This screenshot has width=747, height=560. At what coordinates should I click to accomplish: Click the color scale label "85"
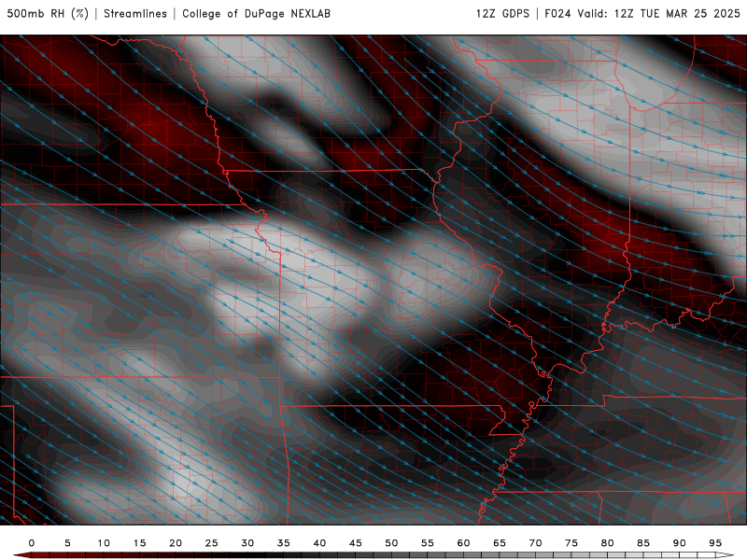point(643,543)
